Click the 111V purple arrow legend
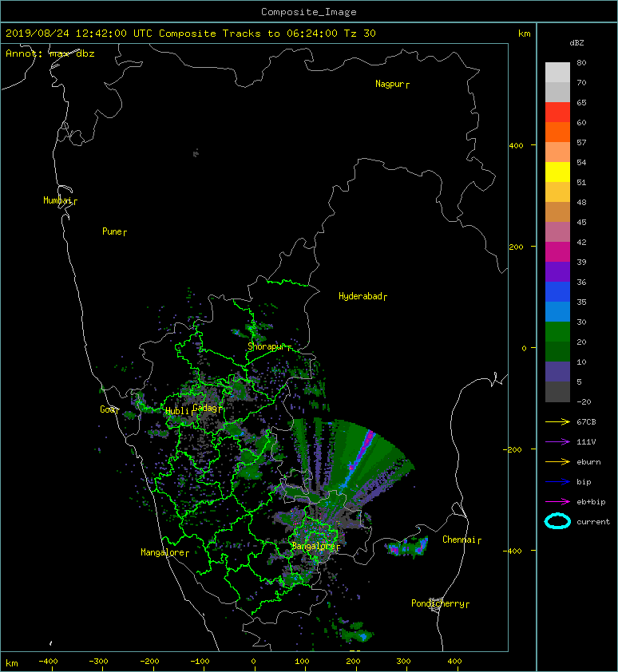 point(557,442)
